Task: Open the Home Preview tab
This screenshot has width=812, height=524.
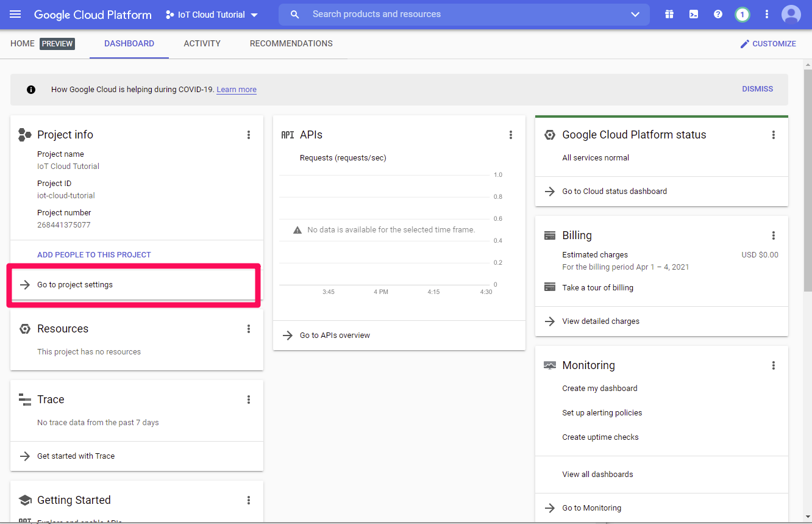Action: coord(43,44)
